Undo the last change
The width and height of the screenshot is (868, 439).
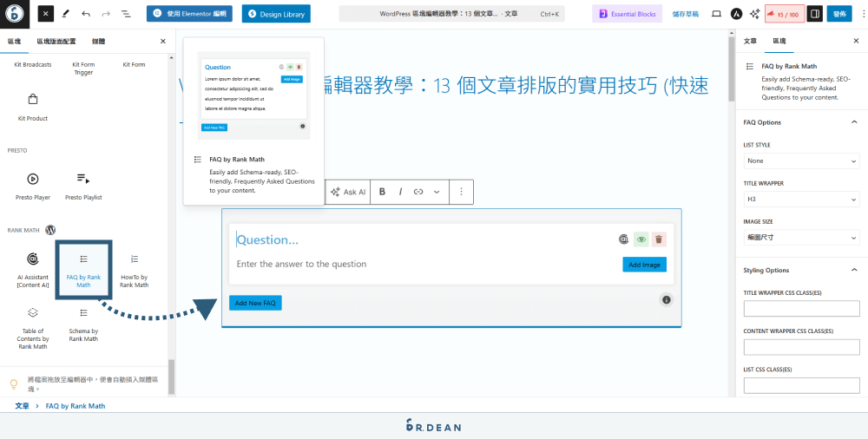[86, 14]
